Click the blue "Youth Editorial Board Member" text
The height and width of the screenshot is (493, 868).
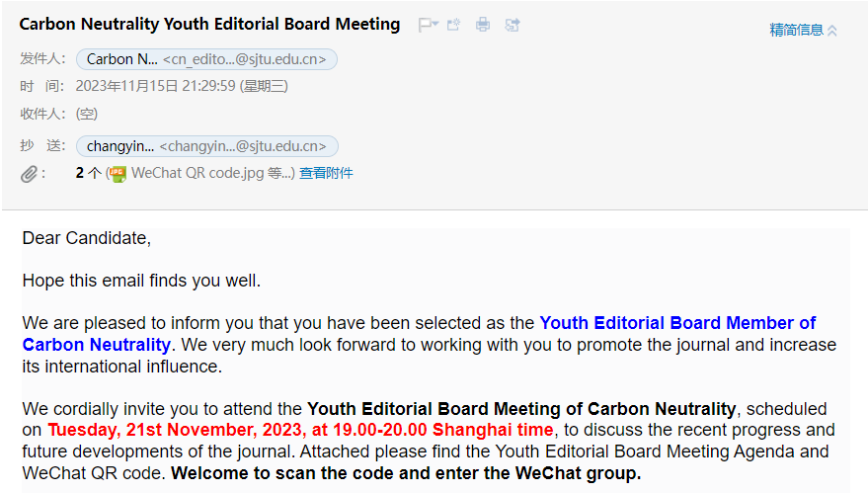(x=677, y=323)
